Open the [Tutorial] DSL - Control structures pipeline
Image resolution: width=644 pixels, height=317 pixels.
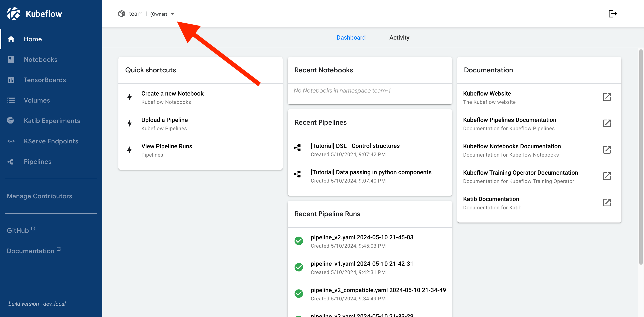coord(355,146)
